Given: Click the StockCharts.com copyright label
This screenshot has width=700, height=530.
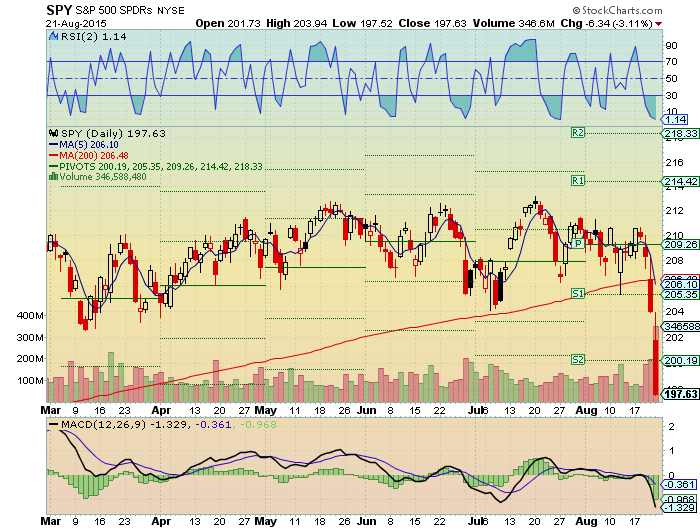Looking at the screenshot, I should pos(617,10).
